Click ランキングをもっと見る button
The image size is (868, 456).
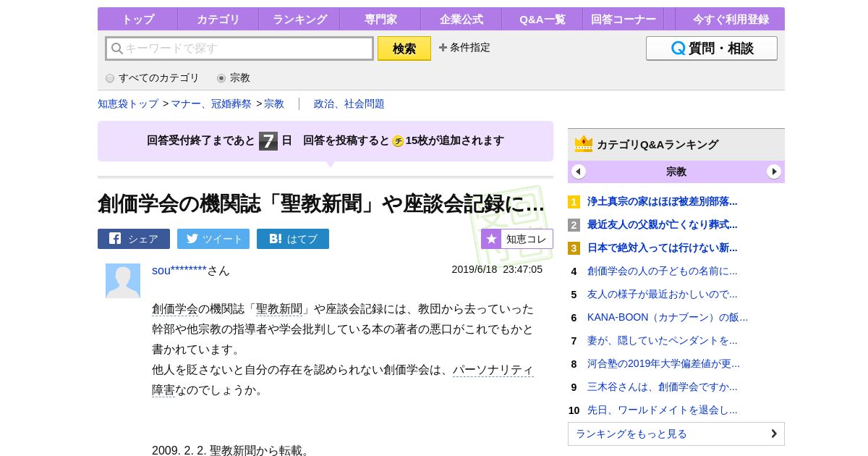tap(676, 434)
